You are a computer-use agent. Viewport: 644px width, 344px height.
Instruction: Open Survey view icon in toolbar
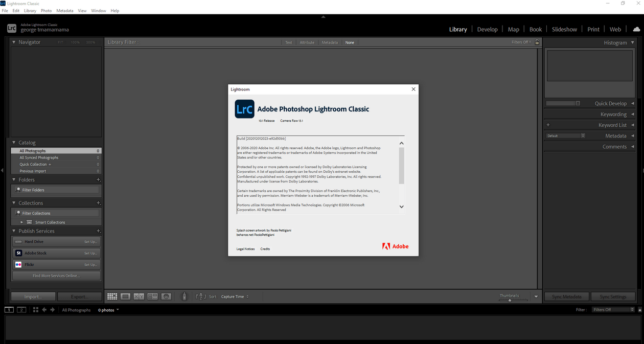coord(152,296)
